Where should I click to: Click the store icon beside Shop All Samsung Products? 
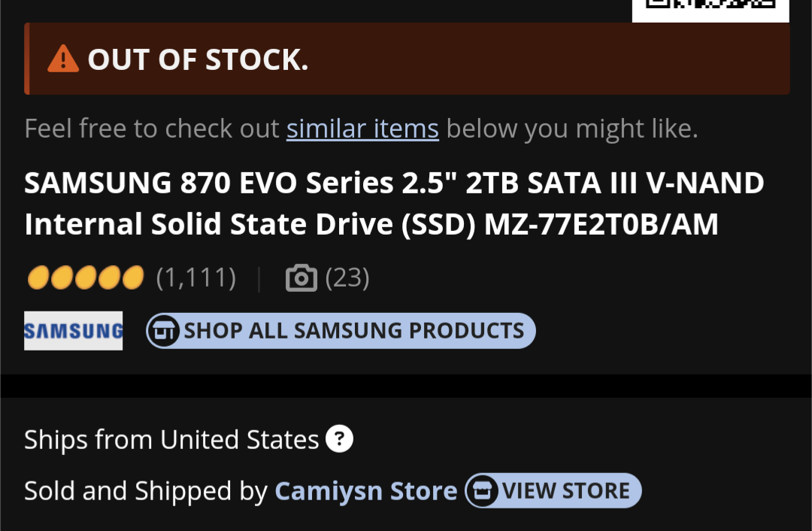[165, 330]
